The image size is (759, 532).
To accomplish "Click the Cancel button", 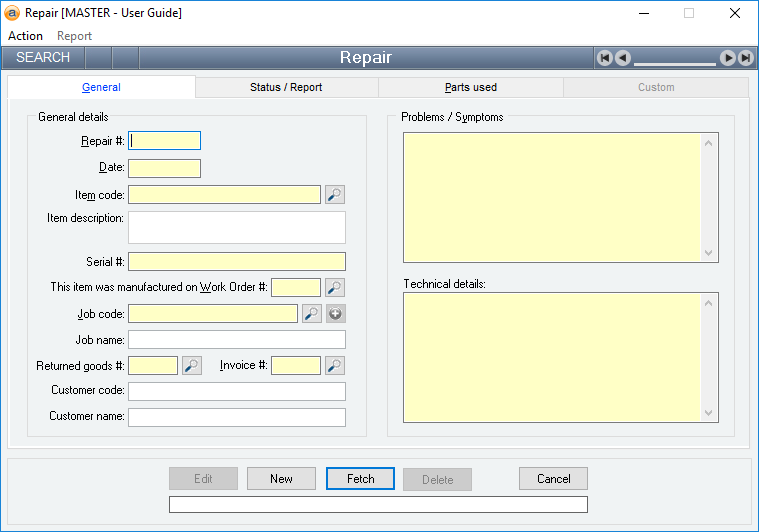I will tap(553, 479).
